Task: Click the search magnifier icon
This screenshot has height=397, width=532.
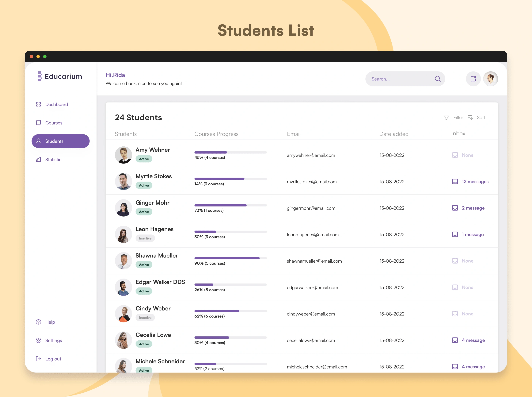Action: tap(437, 79)
